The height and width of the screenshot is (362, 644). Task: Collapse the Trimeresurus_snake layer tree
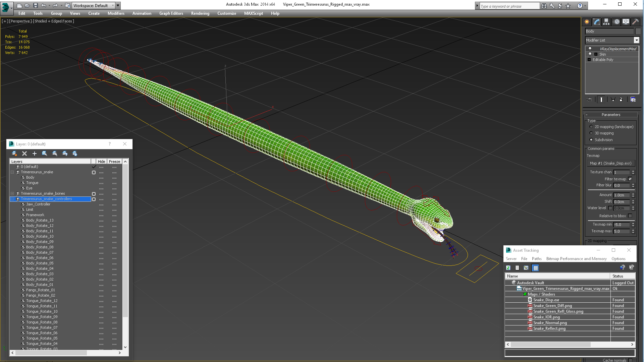(x=12, y=172)
